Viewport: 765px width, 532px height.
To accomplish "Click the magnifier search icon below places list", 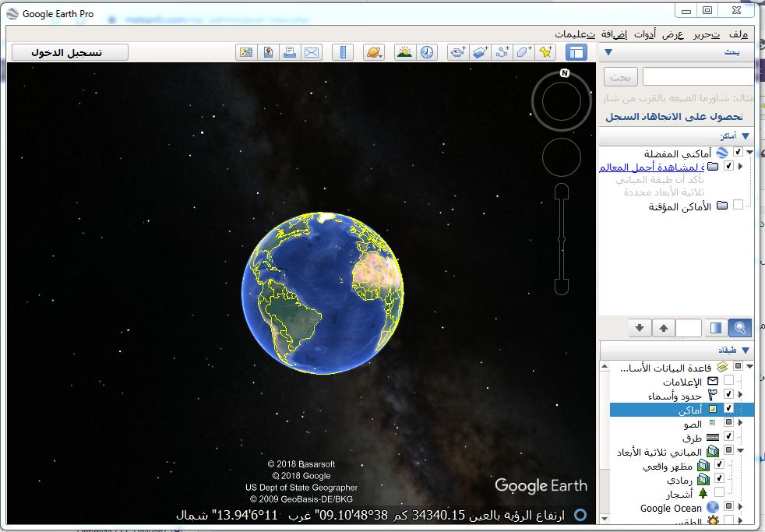I will 739,328.
